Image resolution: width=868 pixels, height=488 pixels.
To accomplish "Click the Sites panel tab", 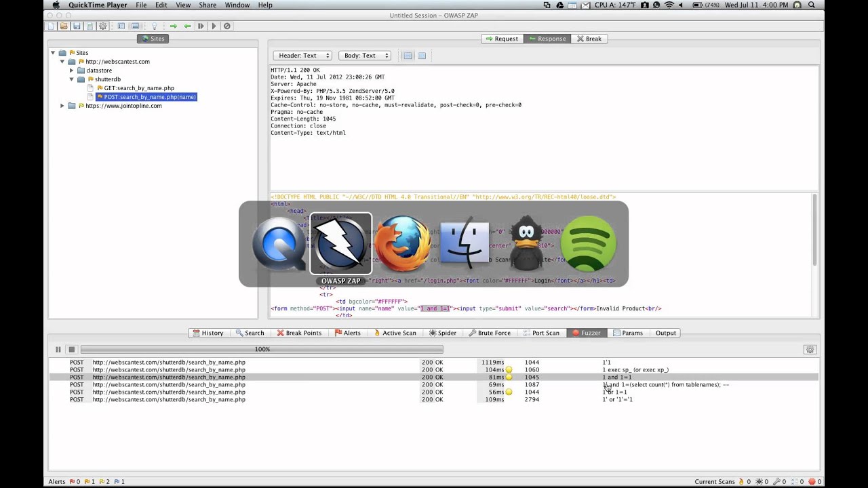I will (x=153, y=39).
